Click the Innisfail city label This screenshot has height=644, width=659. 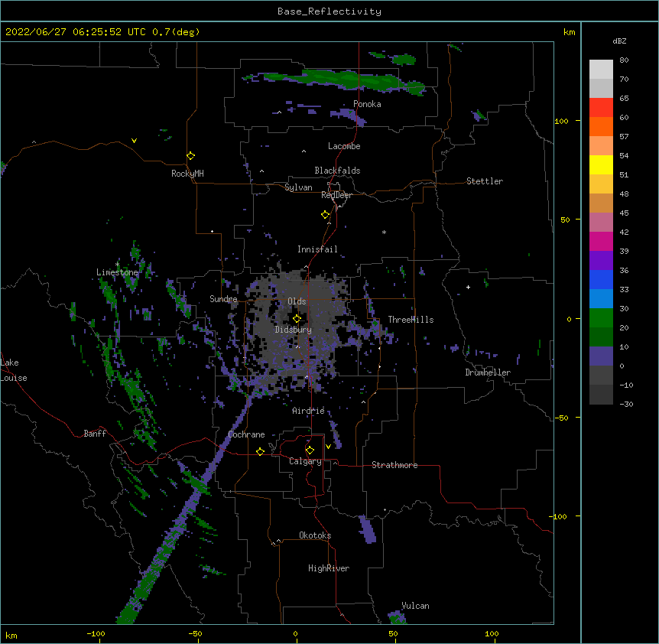[317, 249]
